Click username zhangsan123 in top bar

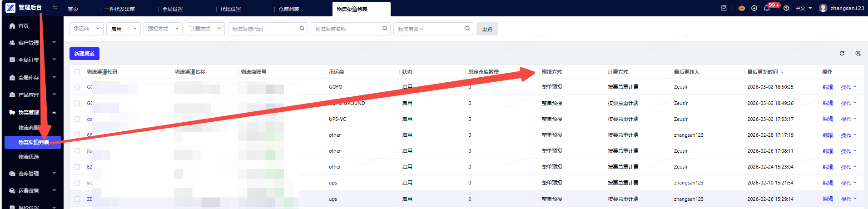847,8
